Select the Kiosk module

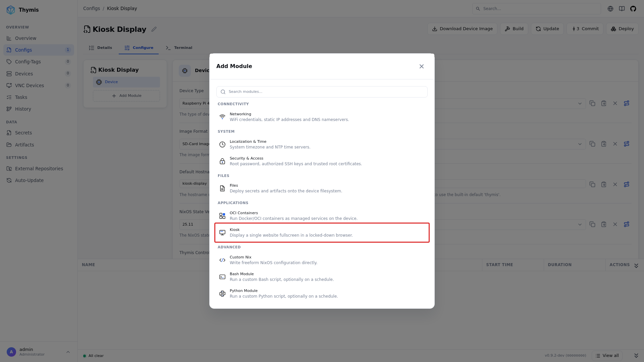coord(322,232)
